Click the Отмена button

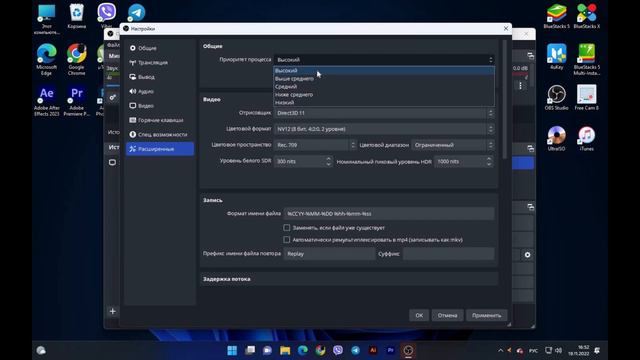447,315
